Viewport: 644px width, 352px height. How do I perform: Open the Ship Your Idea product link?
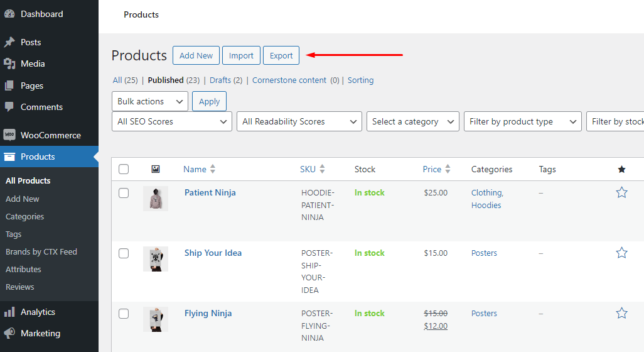coord(213,253)
